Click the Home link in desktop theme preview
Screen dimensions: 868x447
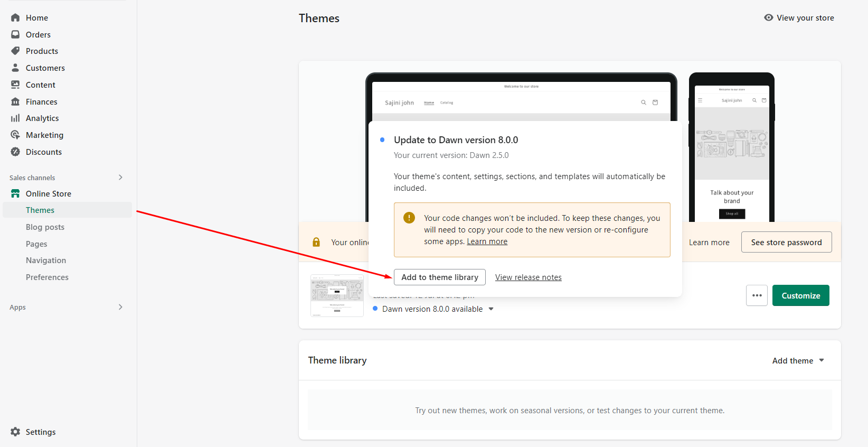coord(429,103)
